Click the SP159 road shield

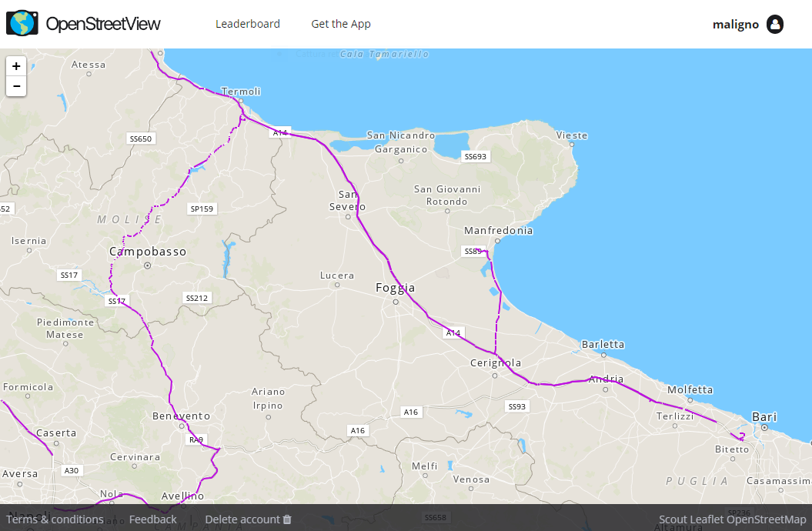[x=202, y=209]
